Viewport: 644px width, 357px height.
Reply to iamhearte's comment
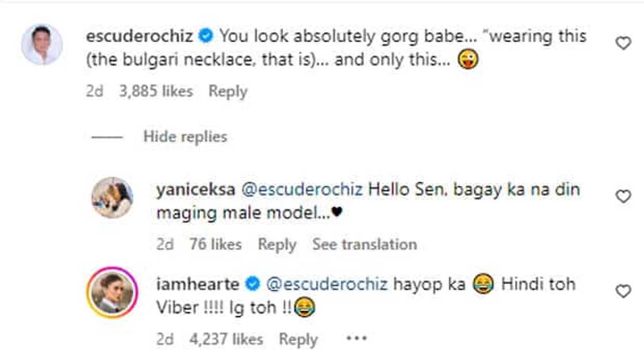coord(298,339)
